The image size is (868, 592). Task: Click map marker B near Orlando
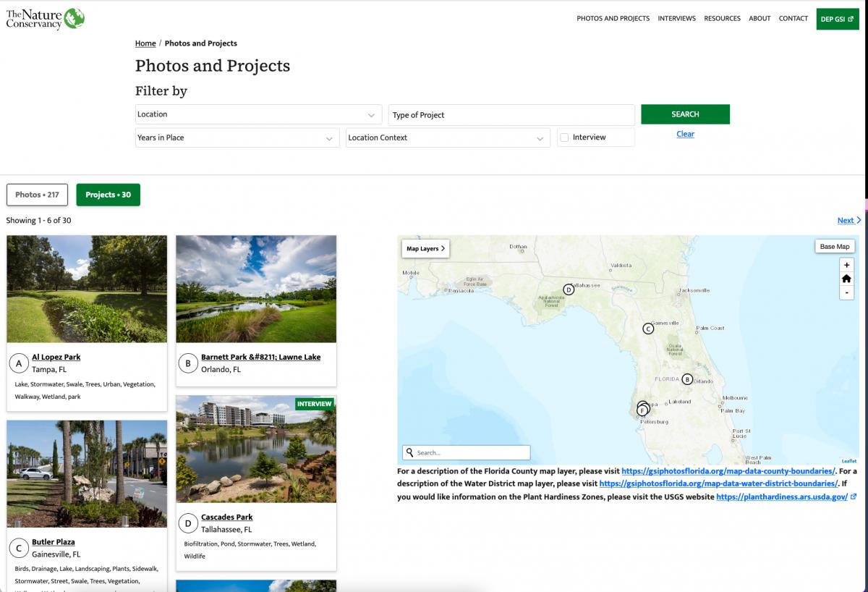(687, 379)
